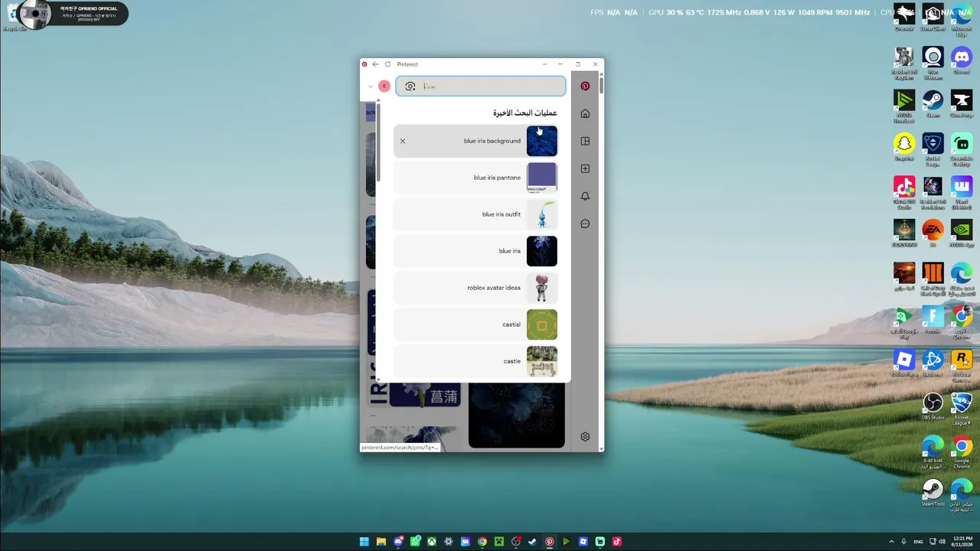Go back using Pinterest window back arrow
This screenshot has width=980, height=551.
click(x=375, y=64)
